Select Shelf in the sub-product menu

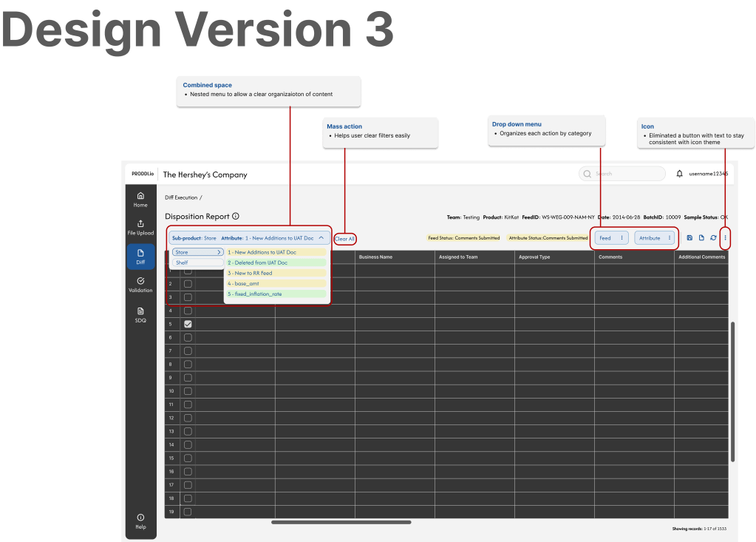[197, 262]
